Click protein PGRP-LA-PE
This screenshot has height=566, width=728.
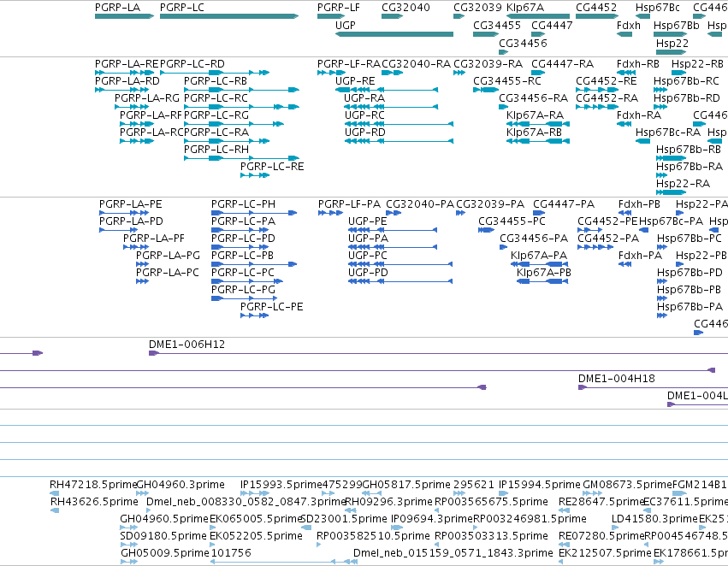pos(131,204)
